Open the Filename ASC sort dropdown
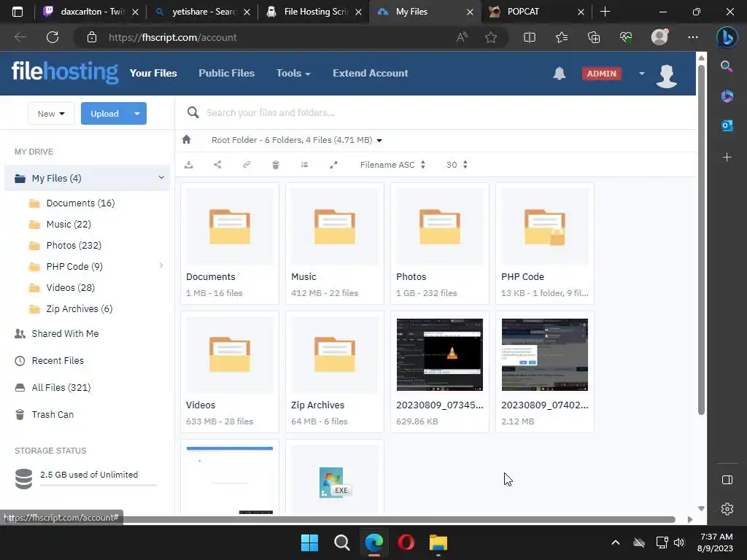 [392, 165]
